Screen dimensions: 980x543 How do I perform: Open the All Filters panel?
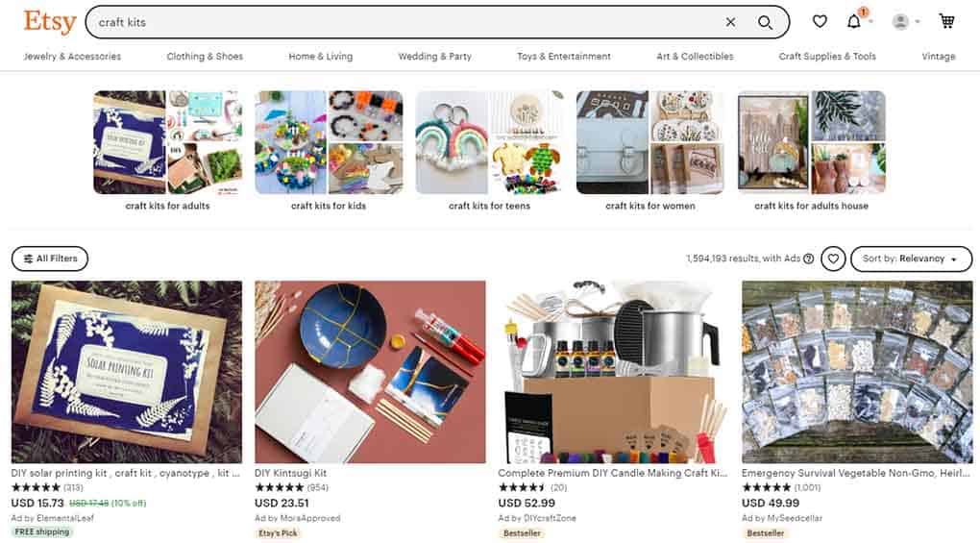pyautogui.click(x=50, y=259)
